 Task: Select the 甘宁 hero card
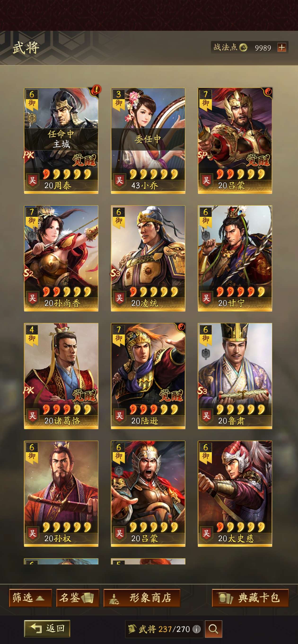[235, 258]
